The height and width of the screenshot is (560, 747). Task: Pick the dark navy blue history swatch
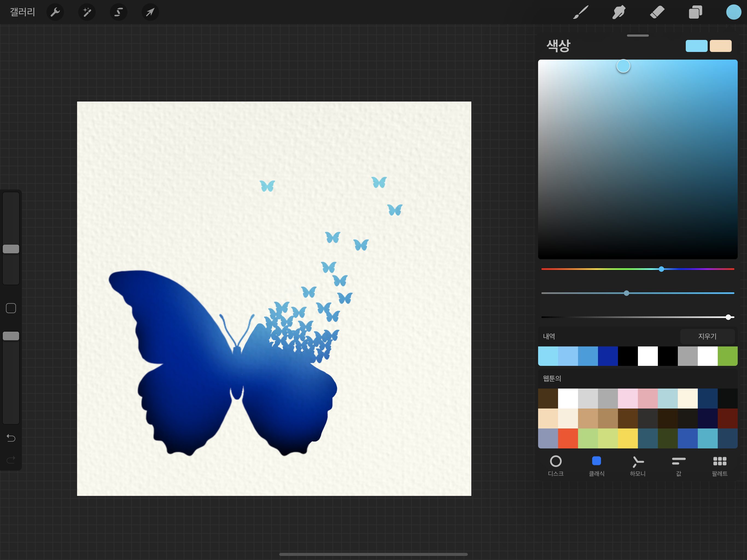[608, 356]
